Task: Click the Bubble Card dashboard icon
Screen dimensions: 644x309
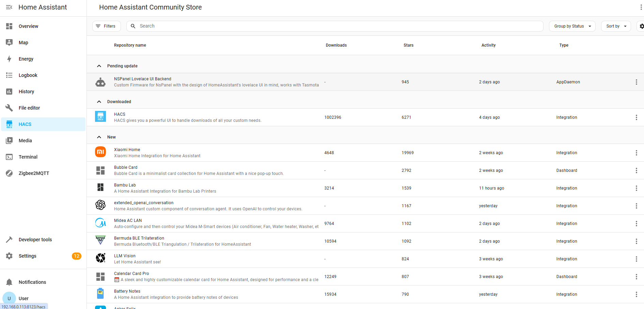Action: click(x=100, y=170)
